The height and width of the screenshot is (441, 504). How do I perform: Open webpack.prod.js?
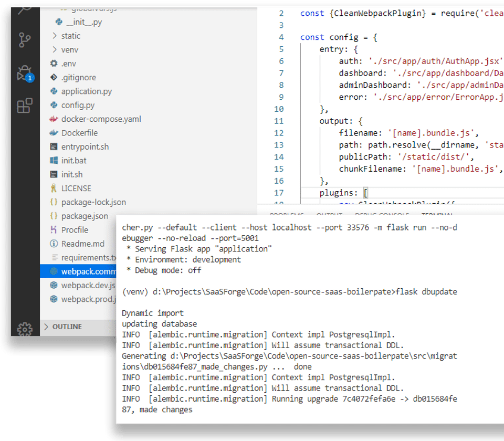pyautogui.click(x=89, y=299)
